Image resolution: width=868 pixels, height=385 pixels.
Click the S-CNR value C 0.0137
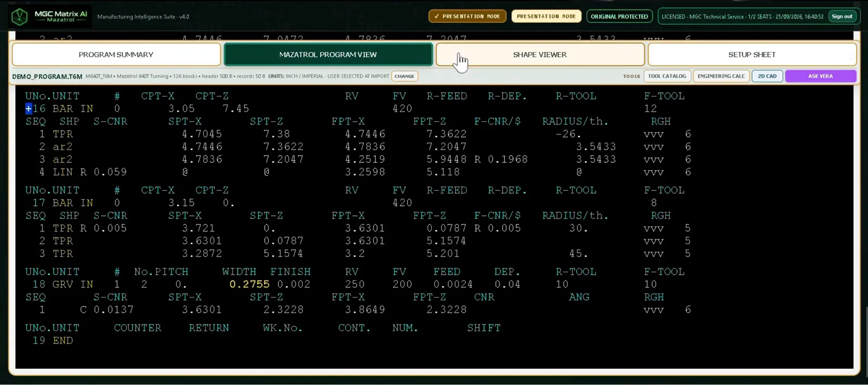tap(107, 310)
